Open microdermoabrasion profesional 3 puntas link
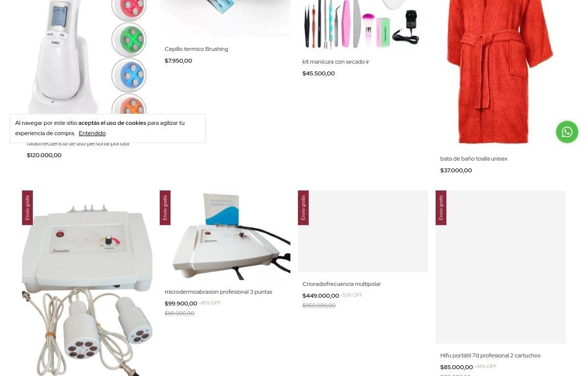This screenshot has width=588, height=376. tap(218, 292)
